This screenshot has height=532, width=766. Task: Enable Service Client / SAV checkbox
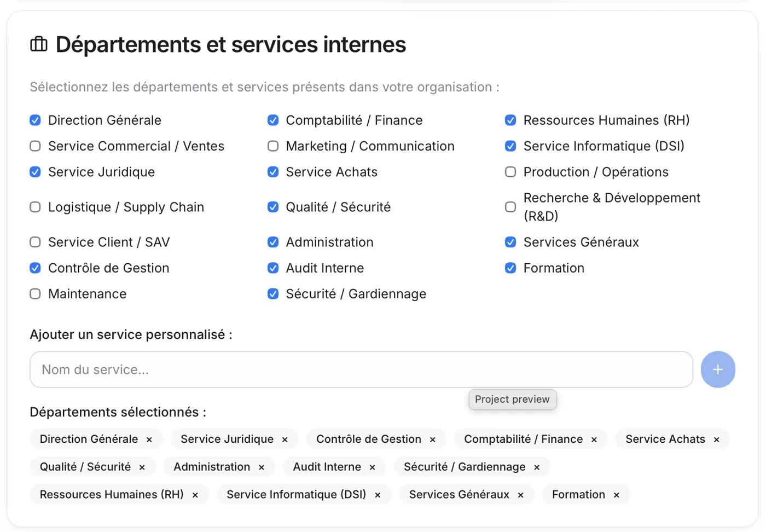pyautogui.click(x=35, y=242)
